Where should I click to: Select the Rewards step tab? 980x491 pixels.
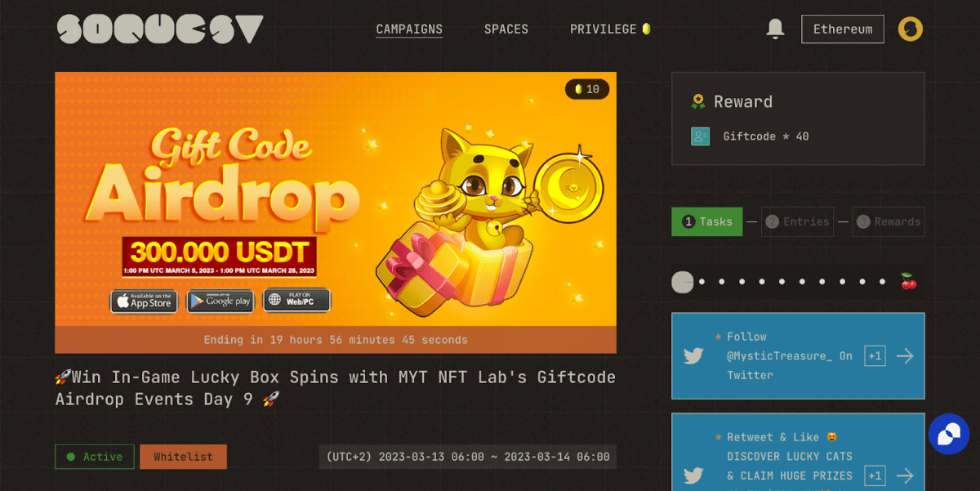[x=889, y=221]
